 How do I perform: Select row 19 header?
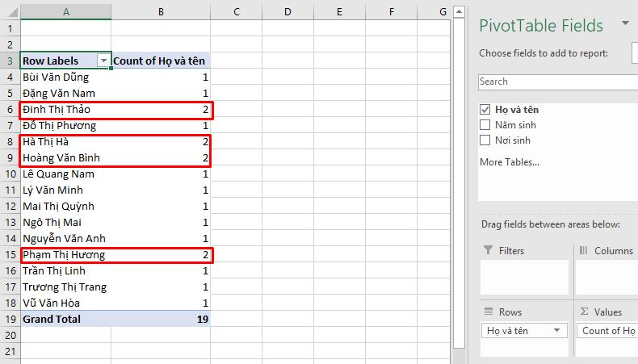pos(10,319)
